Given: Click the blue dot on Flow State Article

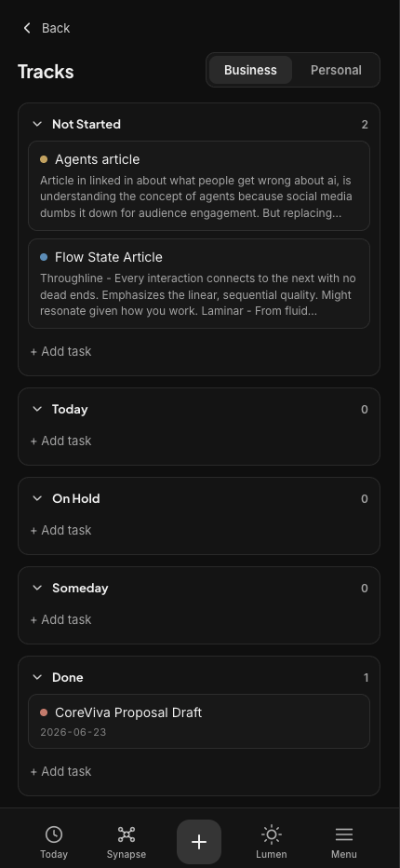Looking at the screenshot, I should tap(44, 257).
